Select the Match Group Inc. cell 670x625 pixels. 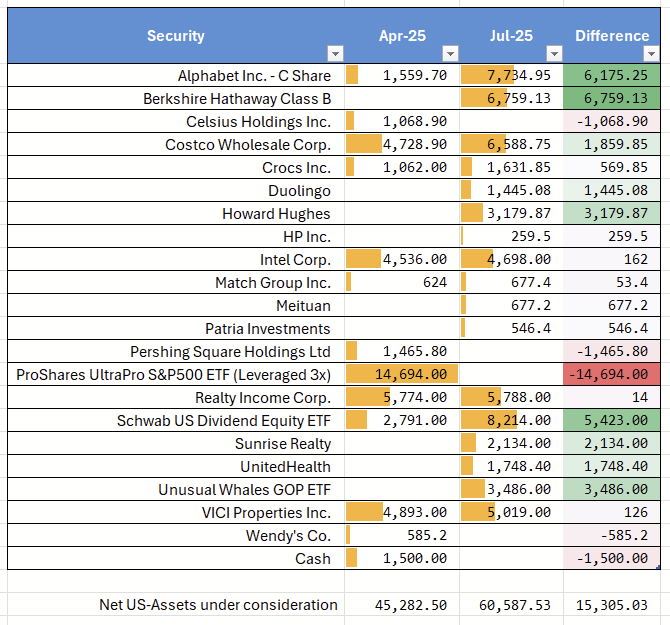(x=176, y=283)
